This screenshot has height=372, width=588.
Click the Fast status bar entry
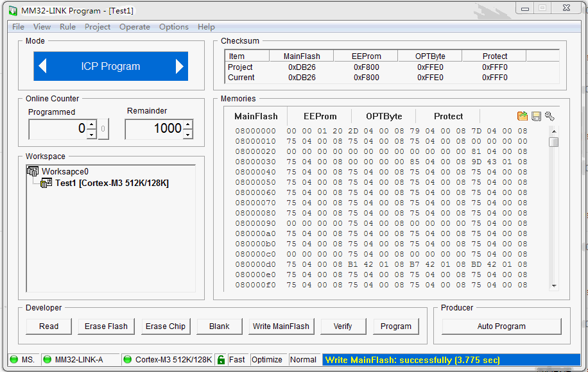[237, 360]
